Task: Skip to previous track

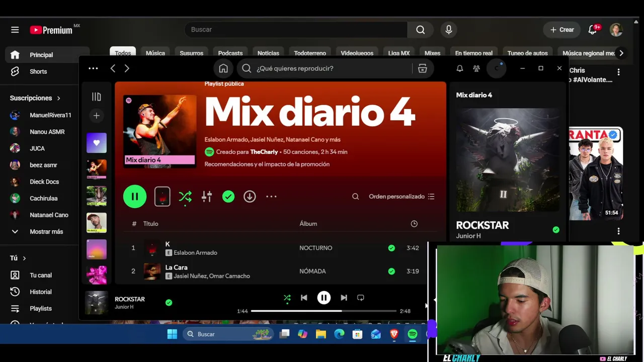Action: coord(304,298)
